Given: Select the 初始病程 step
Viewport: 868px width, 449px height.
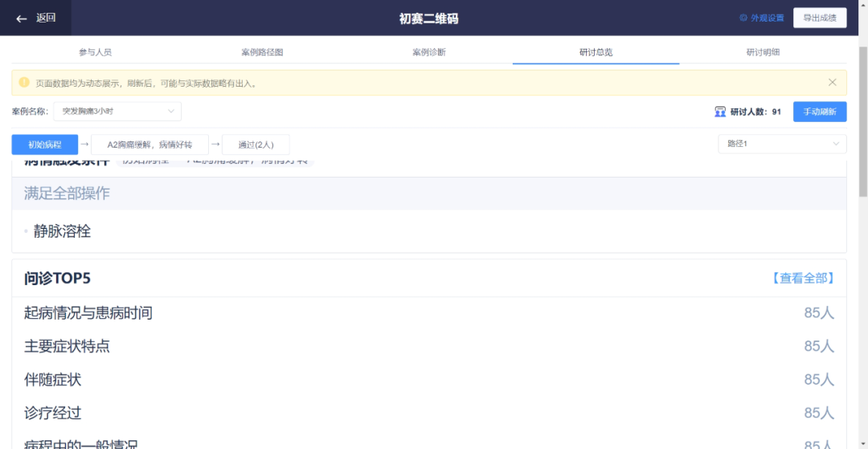Looking at the screenshot, I should (45, 145).
